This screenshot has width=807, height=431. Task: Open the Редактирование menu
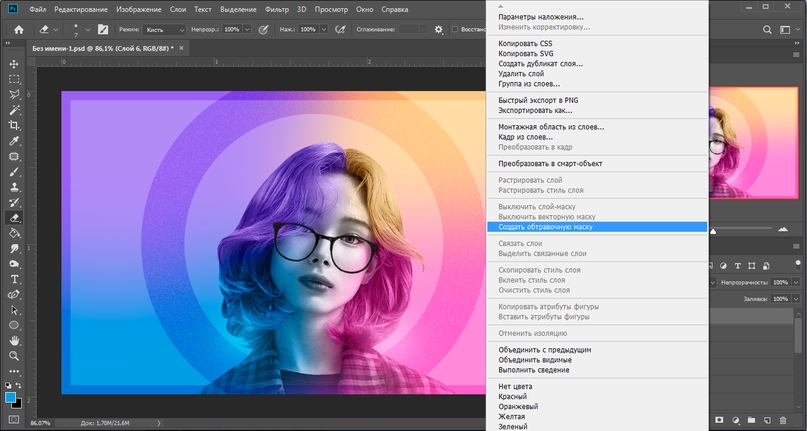coord(81,9)
